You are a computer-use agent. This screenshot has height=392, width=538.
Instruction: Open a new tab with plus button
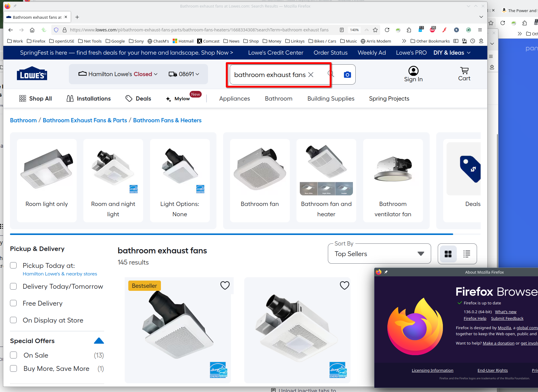coord(77,17)
